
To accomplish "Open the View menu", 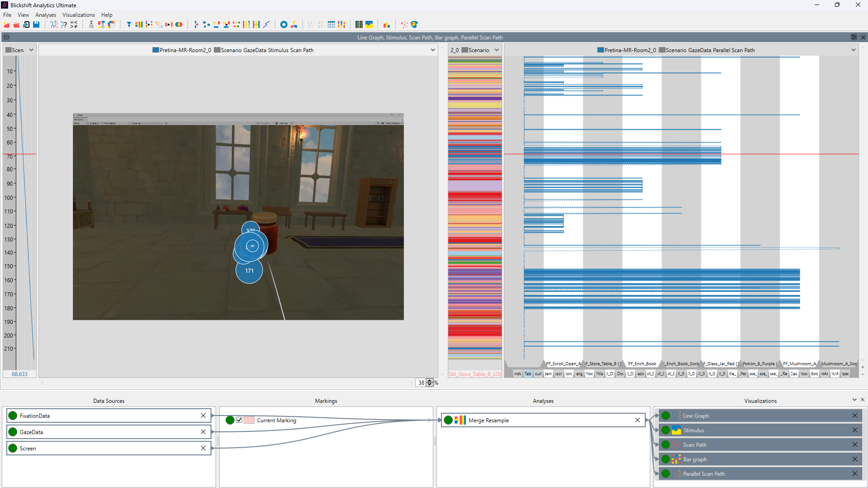I will pos(23,15).
